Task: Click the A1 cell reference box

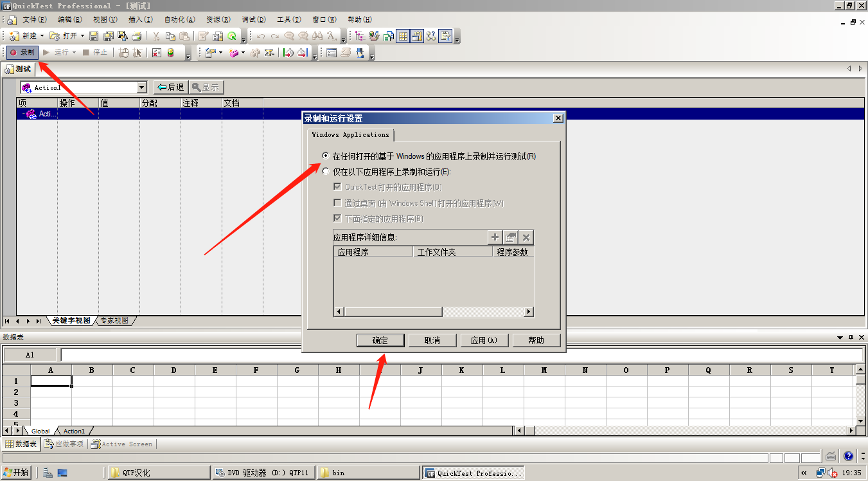Action: [30, 355]
